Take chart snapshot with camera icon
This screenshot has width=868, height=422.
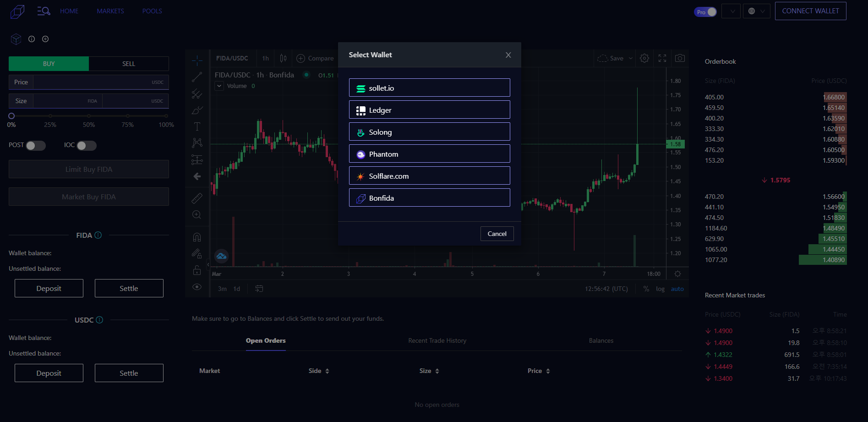pos(680,58)
